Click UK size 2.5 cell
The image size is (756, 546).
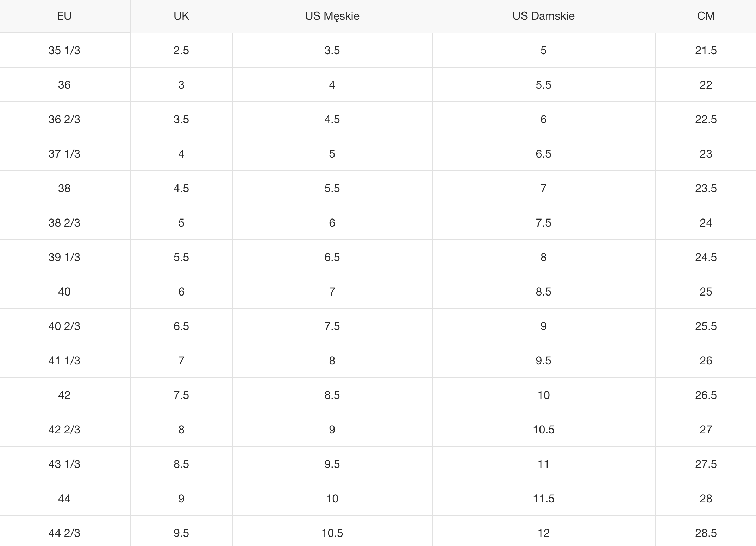coord(181,50)
